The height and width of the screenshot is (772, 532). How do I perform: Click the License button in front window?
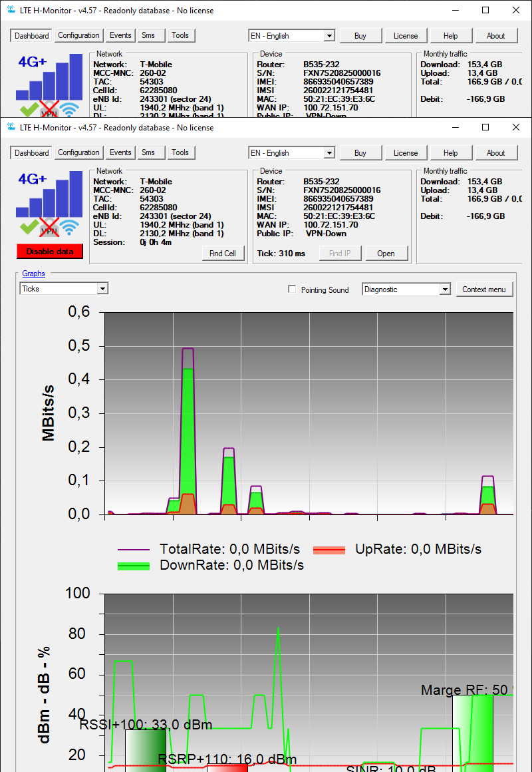(406, 153)
